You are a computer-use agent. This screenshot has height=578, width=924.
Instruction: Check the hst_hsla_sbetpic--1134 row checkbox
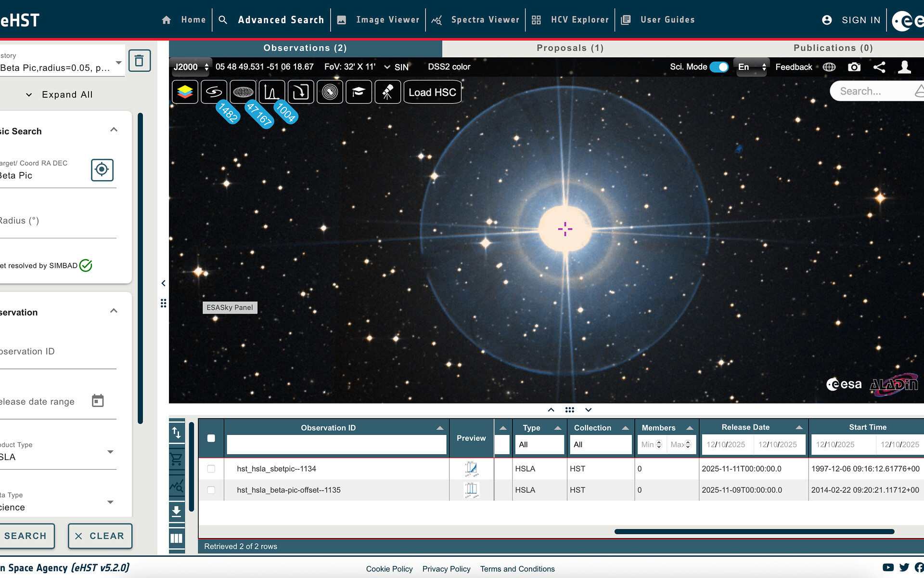(211, 469)
